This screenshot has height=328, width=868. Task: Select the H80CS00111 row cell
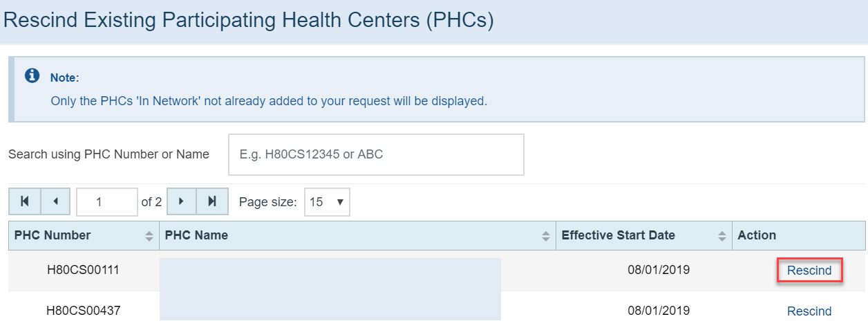click(84, 270)
